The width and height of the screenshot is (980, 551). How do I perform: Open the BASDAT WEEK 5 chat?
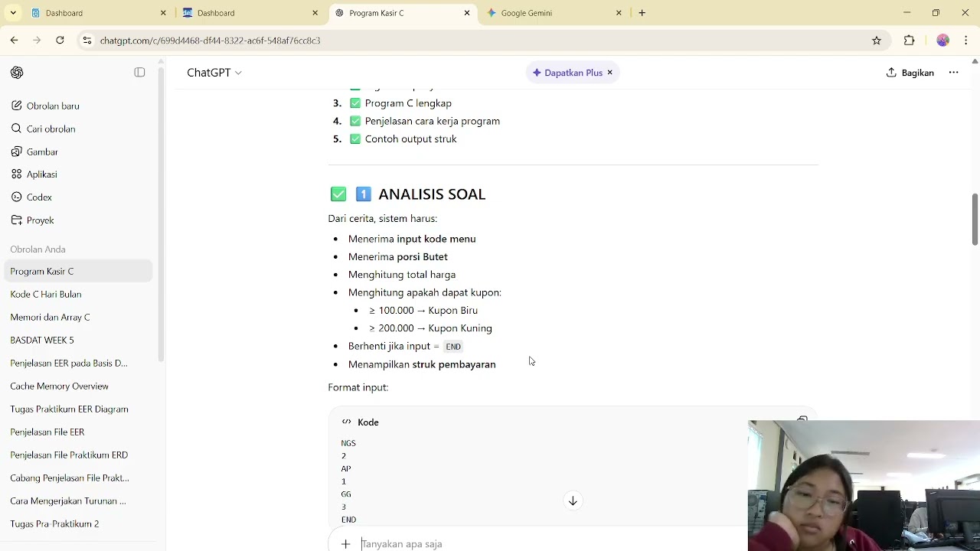coord(79,340)
